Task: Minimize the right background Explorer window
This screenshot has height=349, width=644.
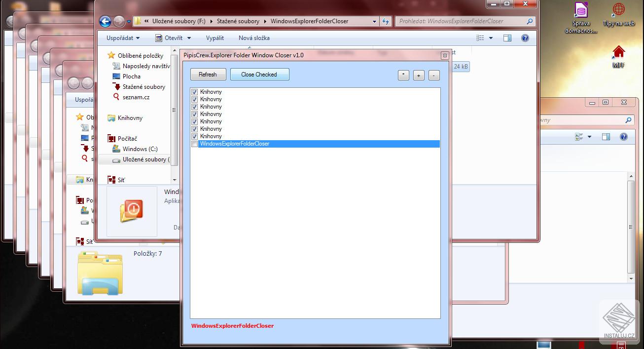Action: (592, 102)
